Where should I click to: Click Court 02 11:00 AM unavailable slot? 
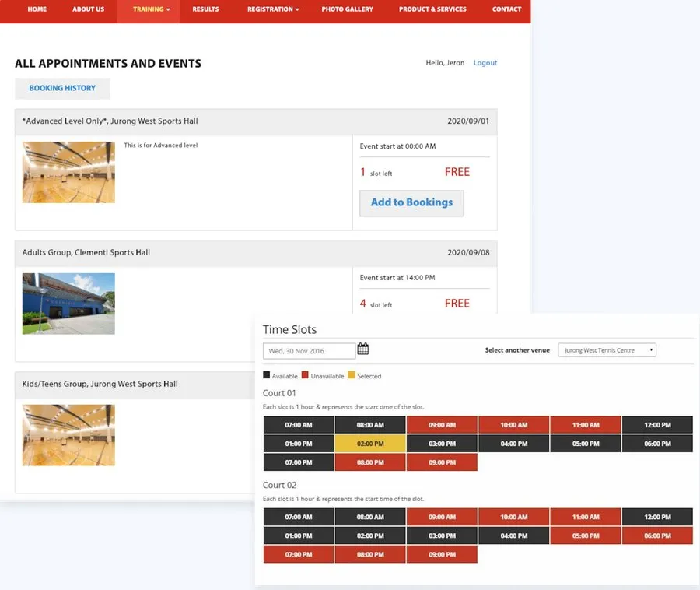click(586, 517)
